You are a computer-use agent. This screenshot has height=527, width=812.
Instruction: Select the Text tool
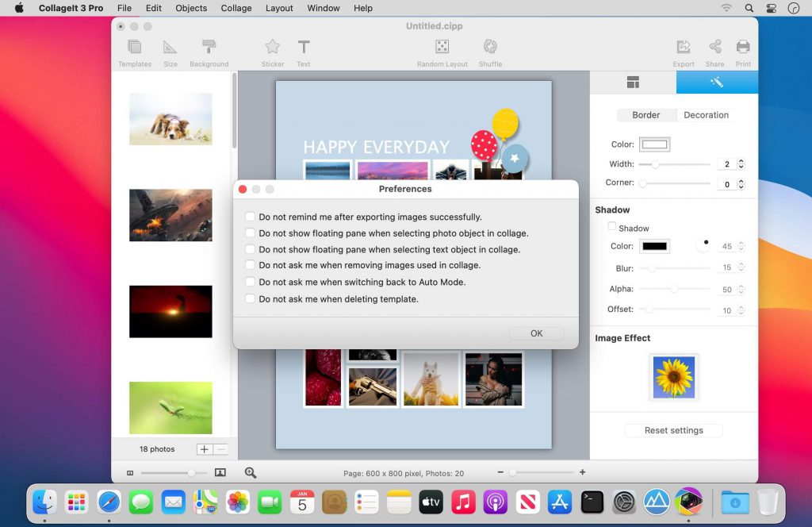point(304,49)
